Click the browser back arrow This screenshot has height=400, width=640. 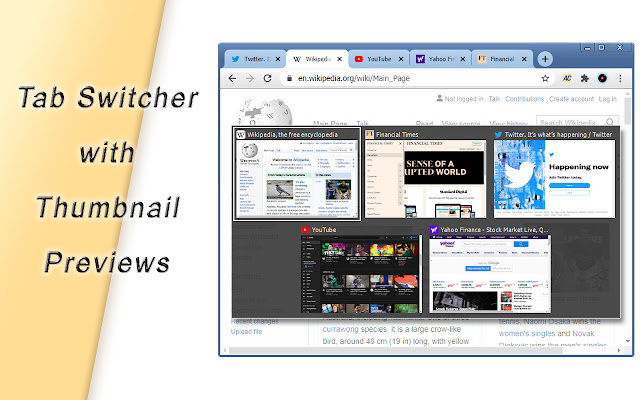232,78
